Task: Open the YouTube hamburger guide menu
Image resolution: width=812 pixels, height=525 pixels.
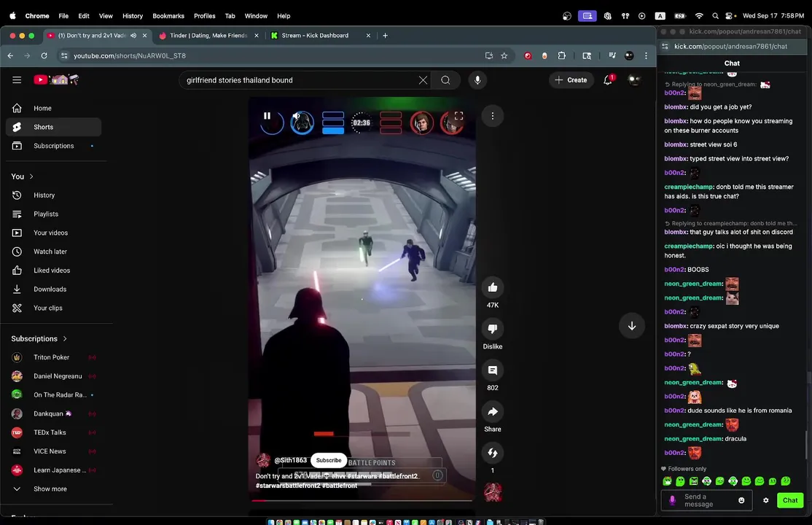Action: pyautogui.click(x=17, y=79)
